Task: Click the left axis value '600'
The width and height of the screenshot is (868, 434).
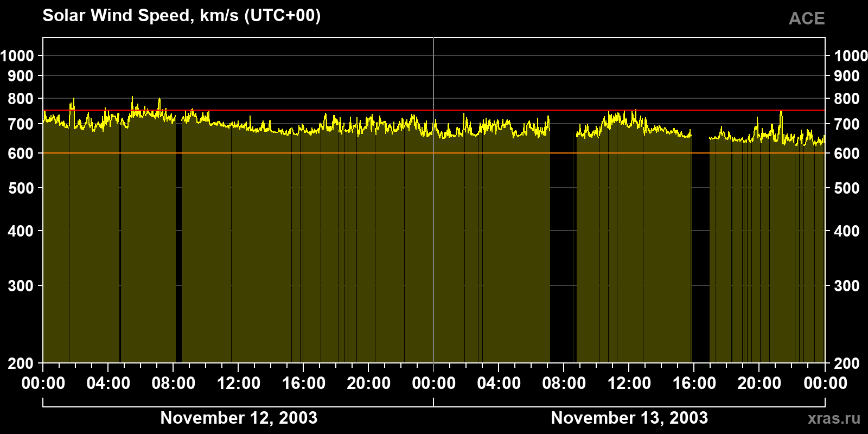Action: click(x=21, y=154)
